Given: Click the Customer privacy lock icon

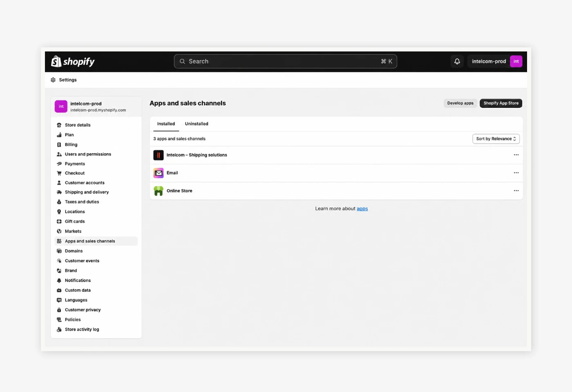Looking at the screenshot, I should [59, 310].
